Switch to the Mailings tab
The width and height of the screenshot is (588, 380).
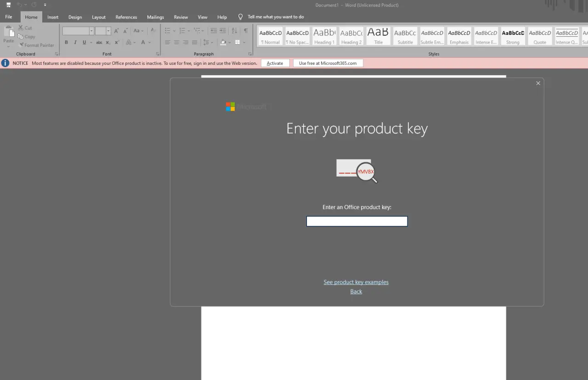[155, 17]
